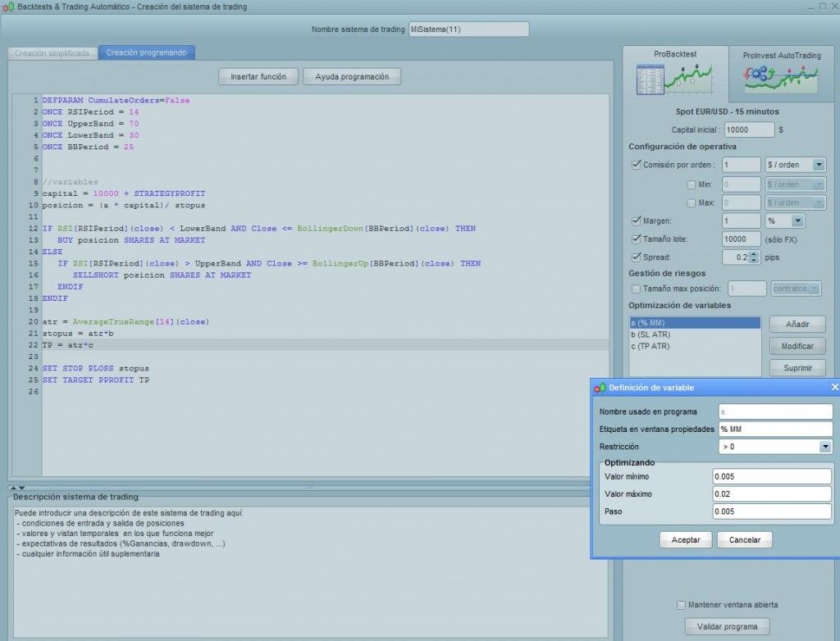Increase Spread value with stepper arrow
The image size is (840, 641).
pos(755,254)
